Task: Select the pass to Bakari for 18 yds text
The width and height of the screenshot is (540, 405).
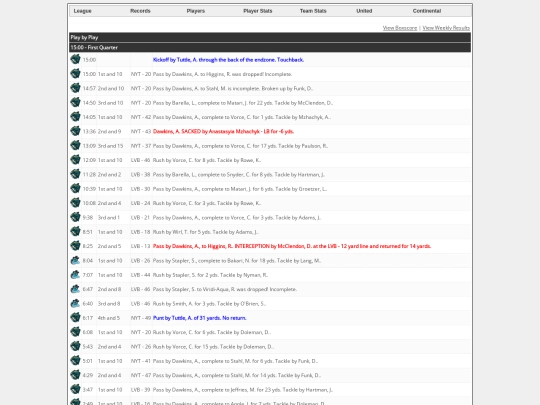Action: (237, 260)
